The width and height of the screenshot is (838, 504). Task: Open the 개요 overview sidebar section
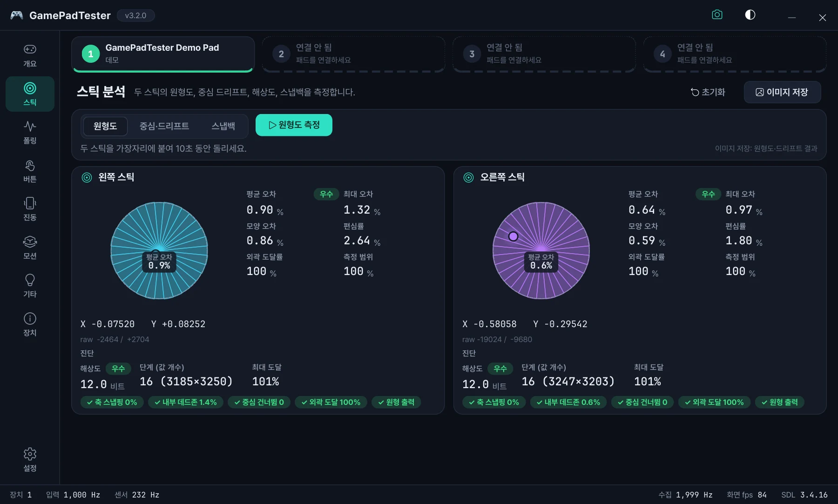pos(30,56)
